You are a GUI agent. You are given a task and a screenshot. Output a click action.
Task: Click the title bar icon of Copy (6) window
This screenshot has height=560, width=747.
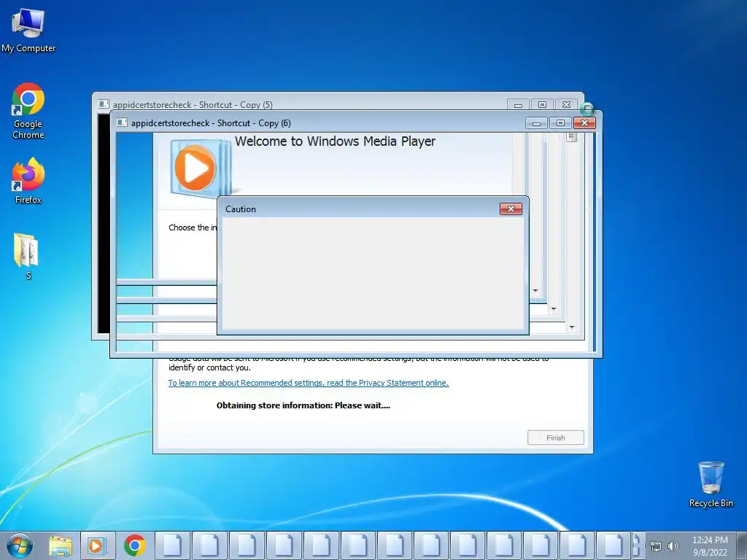pos(122,122)
